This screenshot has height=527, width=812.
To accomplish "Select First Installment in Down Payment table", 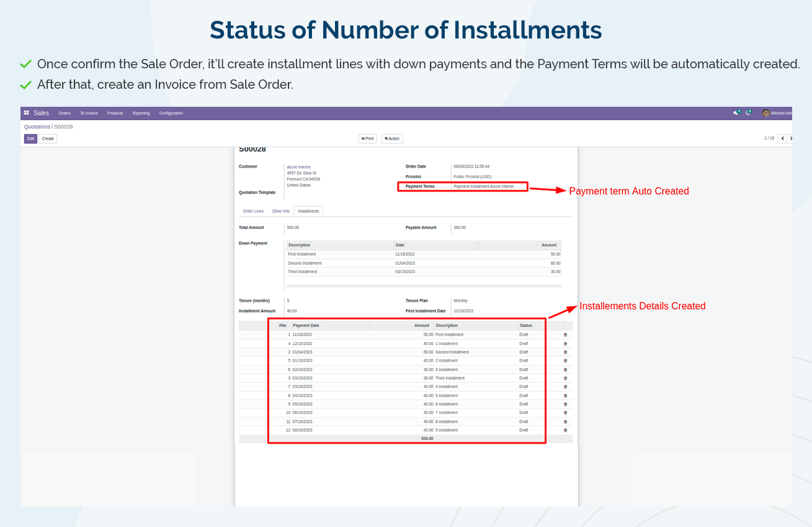I will click(x=302, y=254).
